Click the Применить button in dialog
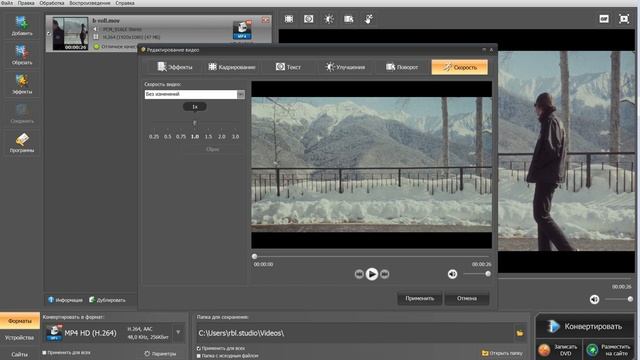The height and width of the screenshot is (360, 640). (x=420, y=298)
